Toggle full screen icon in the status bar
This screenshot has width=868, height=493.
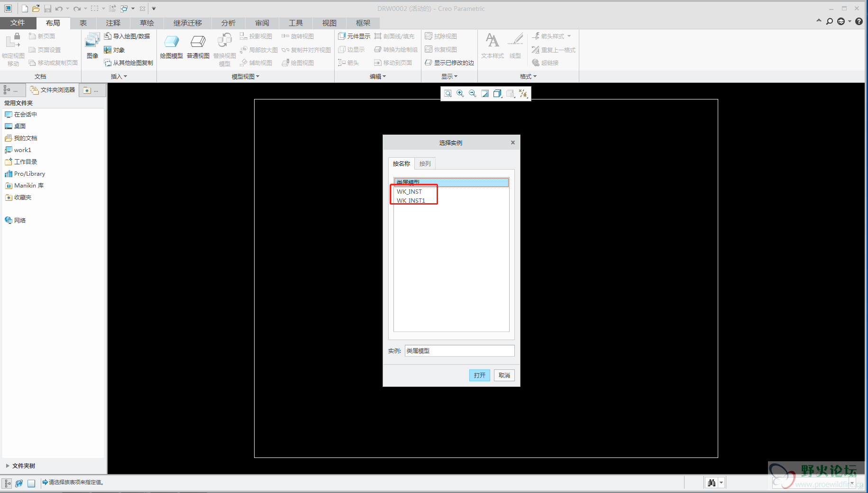coord(31,483)
